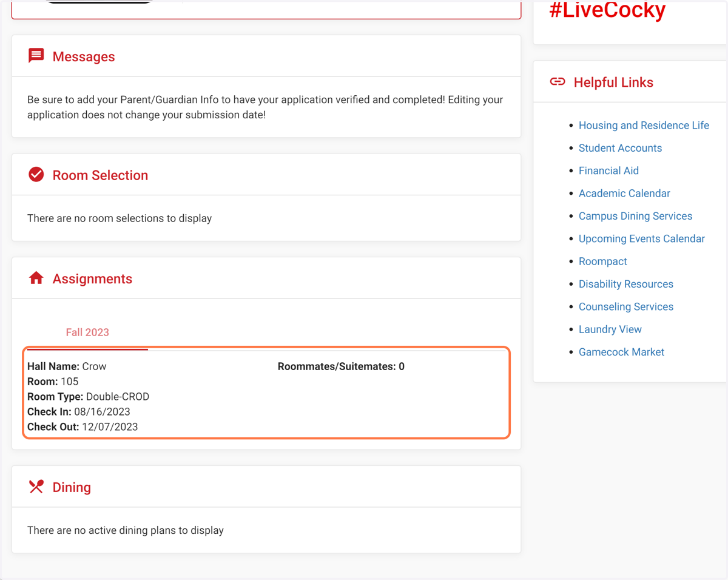The width and height of the screenshot is (728, 580).
Task: Open the Student Accounts link
Action: [620, 148]
